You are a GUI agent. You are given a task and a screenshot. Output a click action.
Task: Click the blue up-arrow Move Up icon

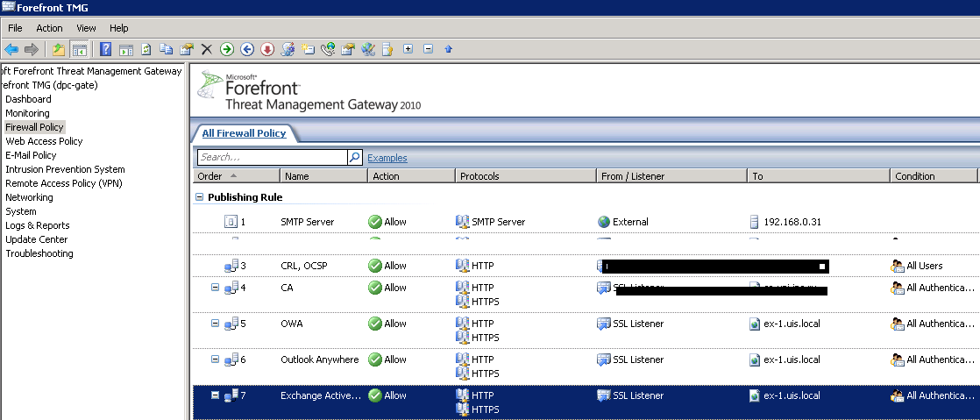[x=448, y=49]
